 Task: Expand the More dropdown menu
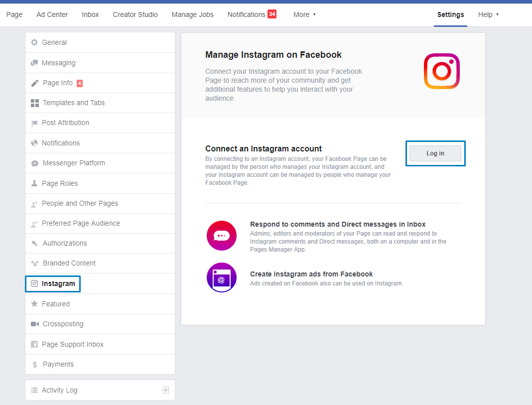pos(304,14)
